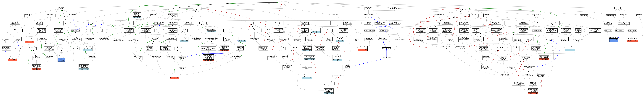
Task: Click 'response to endogenous stimulus' node
Action: click(x=50, y=15)
